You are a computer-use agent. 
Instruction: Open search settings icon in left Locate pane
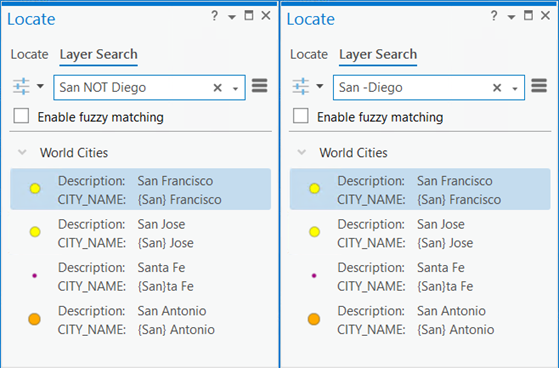(x=21, y=87)
